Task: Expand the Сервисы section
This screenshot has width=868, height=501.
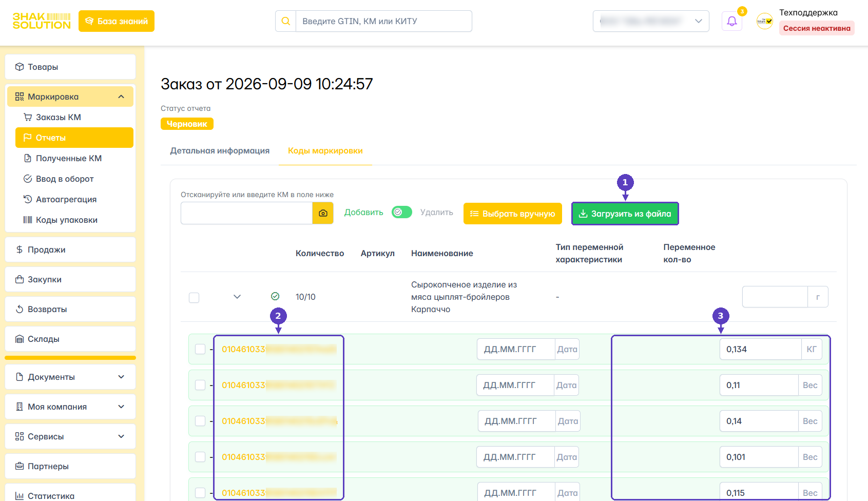Action: (70, 436)
